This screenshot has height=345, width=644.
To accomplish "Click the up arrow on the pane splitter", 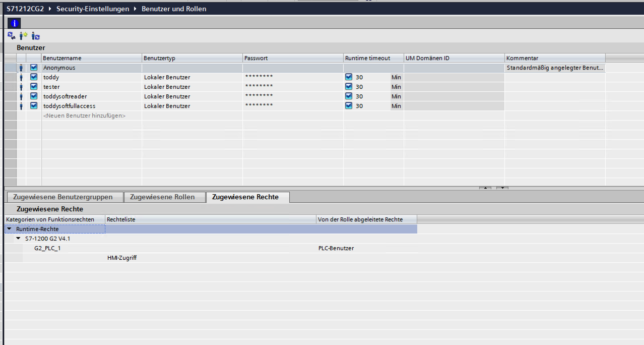I will 485,188.
